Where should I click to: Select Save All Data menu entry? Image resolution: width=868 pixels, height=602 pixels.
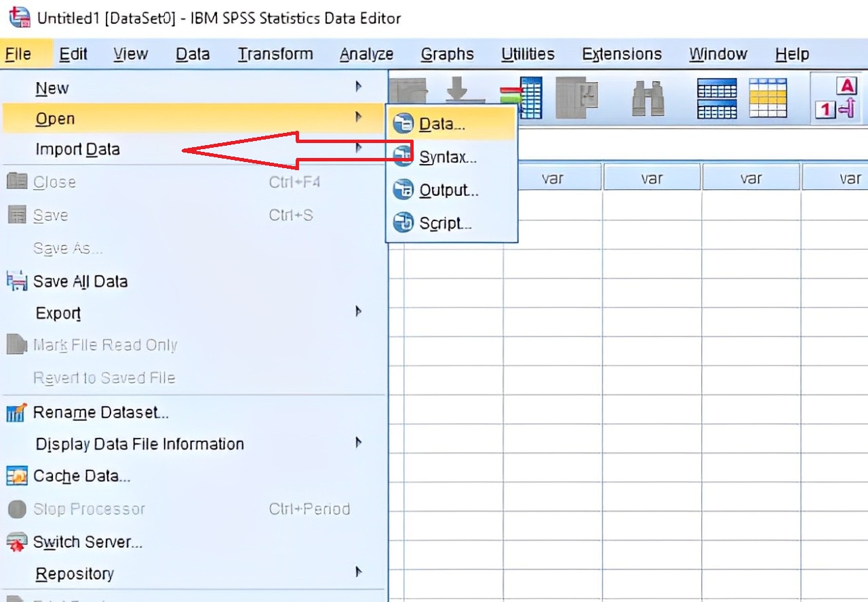tap(193, 281)
